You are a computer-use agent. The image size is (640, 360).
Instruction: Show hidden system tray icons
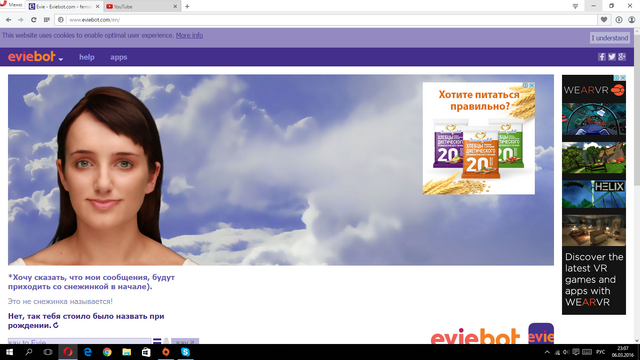pos(547,352)
